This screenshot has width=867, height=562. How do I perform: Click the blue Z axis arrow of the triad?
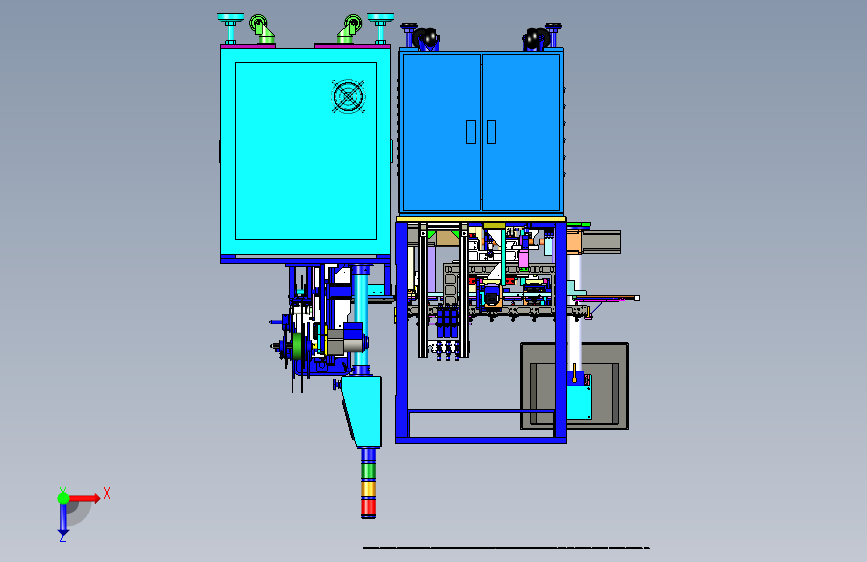click(x=63, y=521)
